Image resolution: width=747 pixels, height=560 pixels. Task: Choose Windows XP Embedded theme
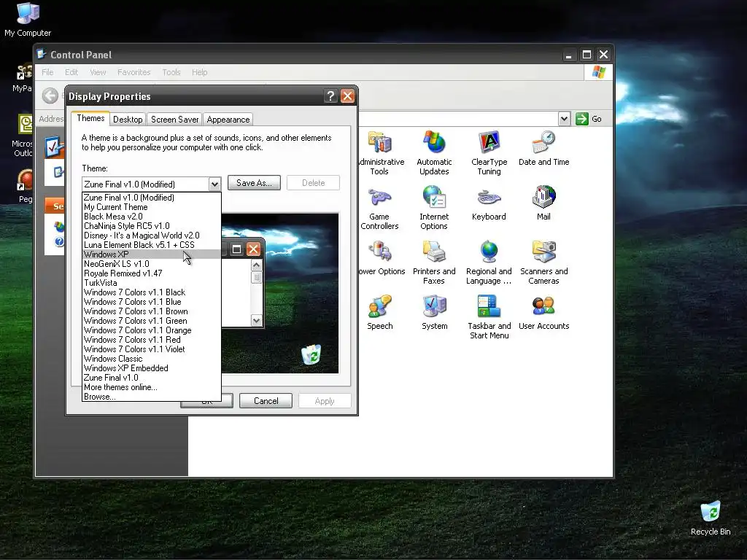coord(152,368)
